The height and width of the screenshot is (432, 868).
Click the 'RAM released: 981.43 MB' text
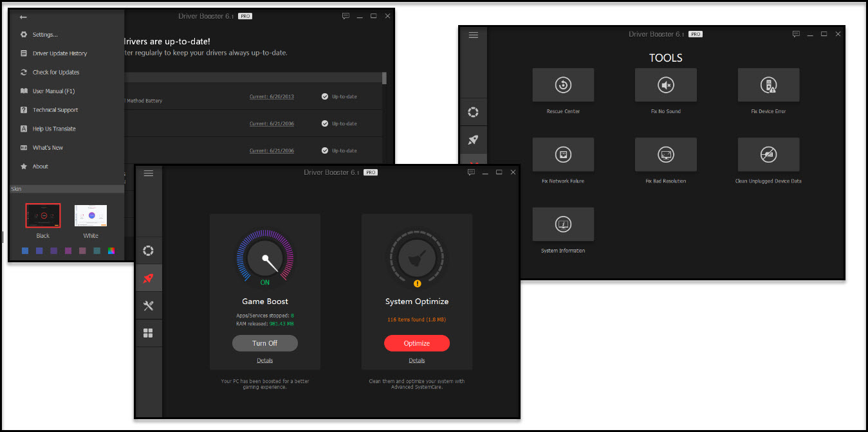click(x=265, y=323)
